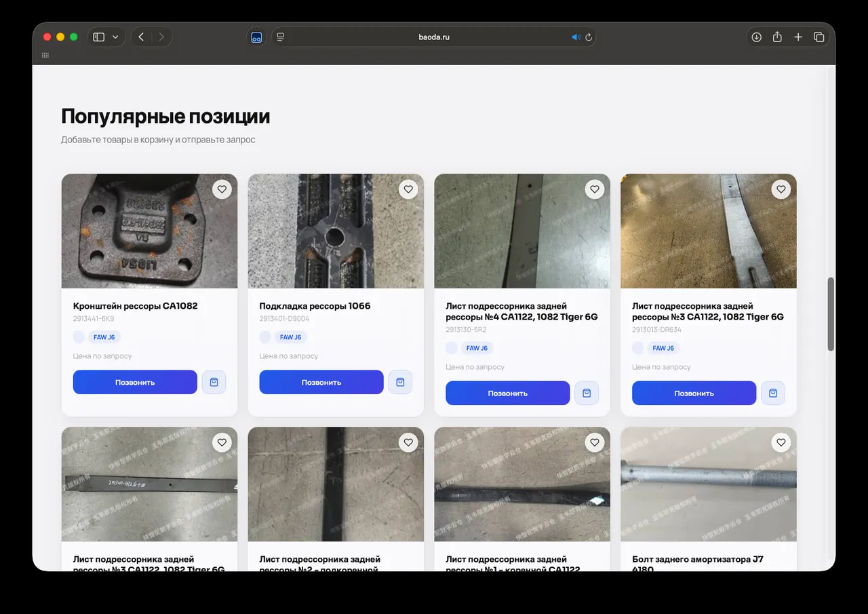The image size is (868, 614).
Task: Click Позвонить for Подкладка рессоры 1066
Action: pyautogui.click(x=321, y=382)
